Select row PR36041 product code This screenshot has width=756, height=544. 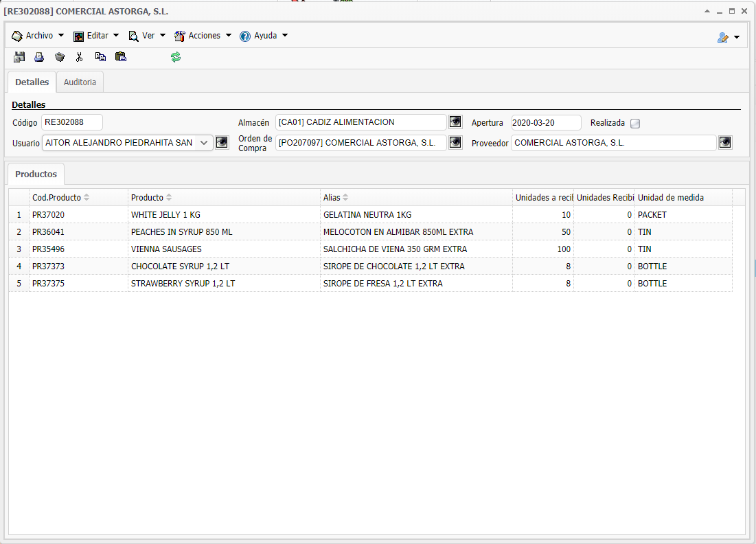(x=48, y=232)
